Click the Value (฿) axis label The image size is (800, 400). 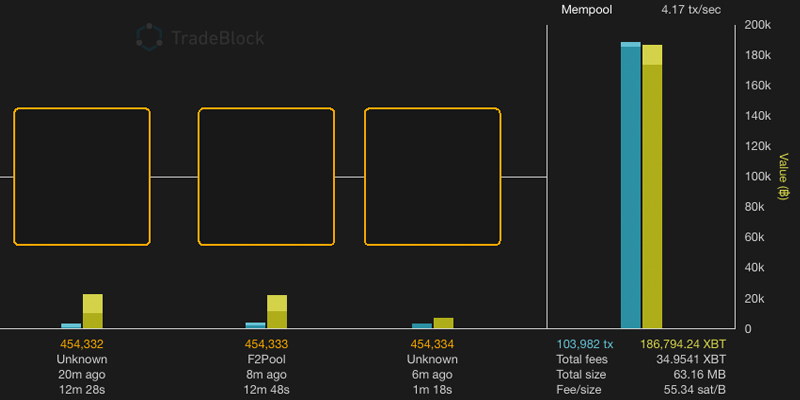pos(785,176)
